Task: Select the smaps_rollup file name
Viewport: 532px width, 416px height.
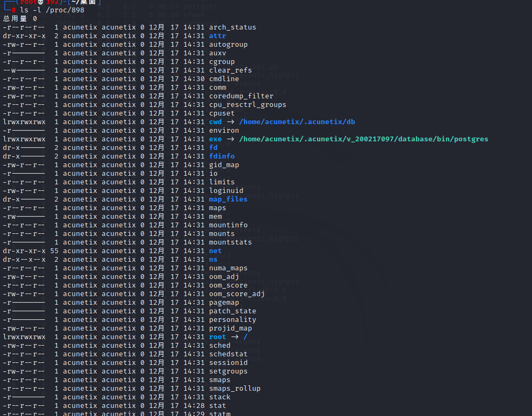Action: coord(234,389)
